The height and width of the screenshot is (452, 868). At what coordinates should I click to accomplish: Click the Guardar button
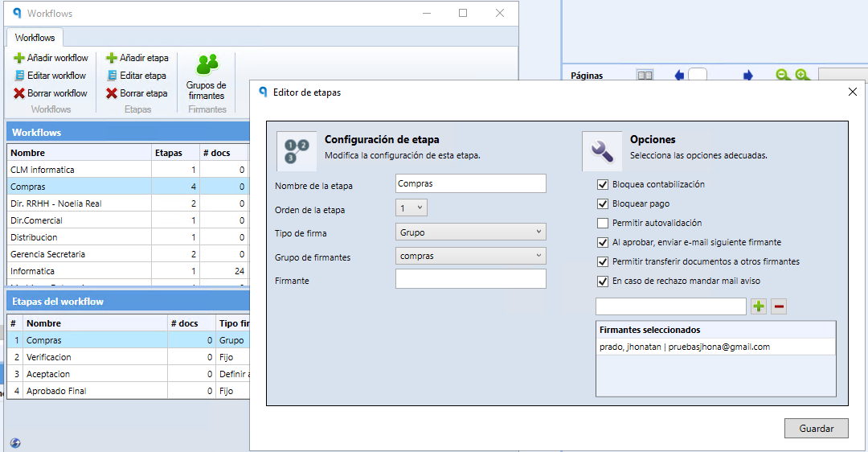(816, 428)
